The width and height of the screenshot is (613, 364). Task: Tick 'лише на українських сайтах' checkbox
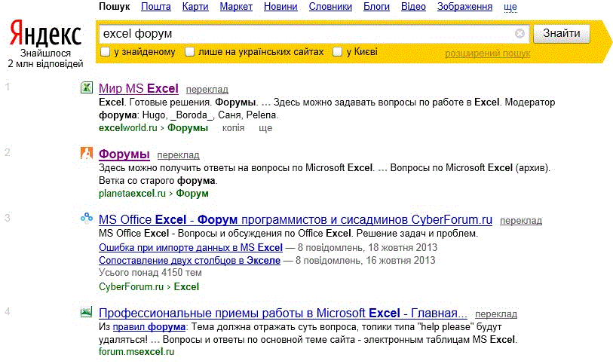pos(189,52)
